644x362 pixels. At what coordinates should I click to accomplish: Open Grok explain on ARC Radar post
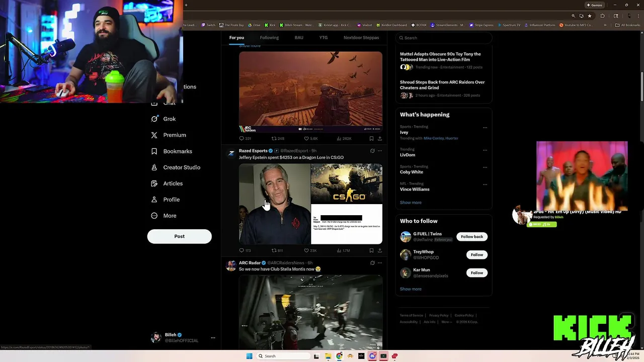click(x=372, y=262)
